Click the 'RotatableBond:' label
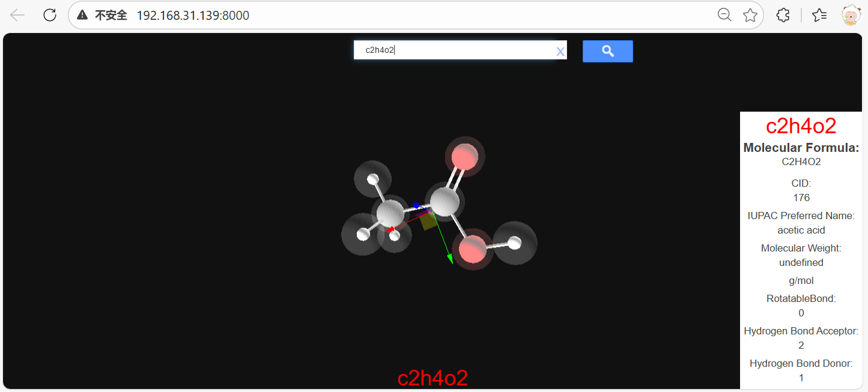 point(801,298)
